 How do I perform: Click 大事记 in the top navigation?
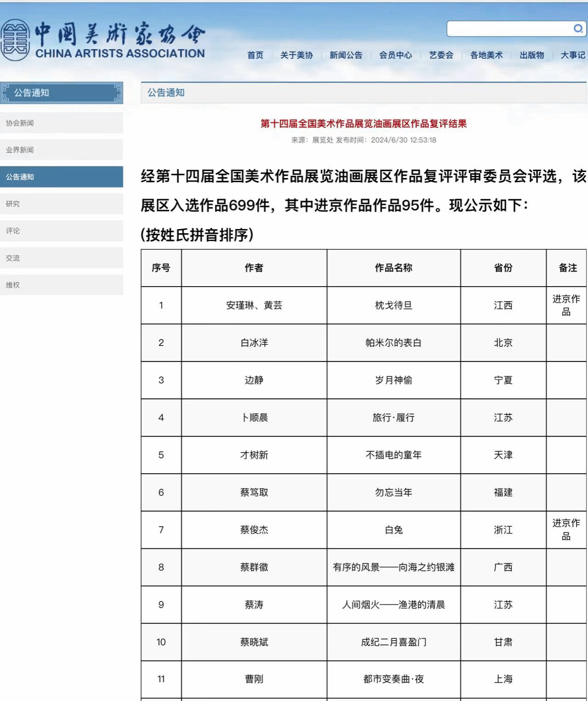[572, 55]
